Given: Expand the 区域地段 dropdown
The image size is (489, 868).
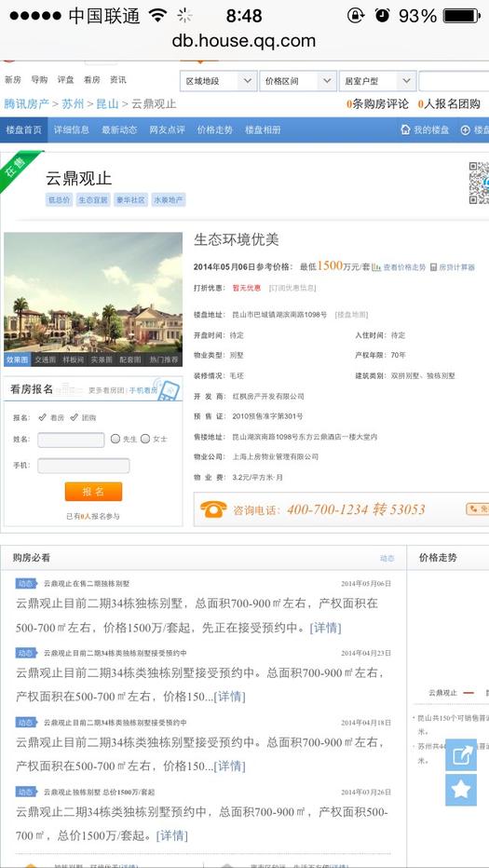Looking at the screenshot, I should pyautogui.click(x=218, y=81).
